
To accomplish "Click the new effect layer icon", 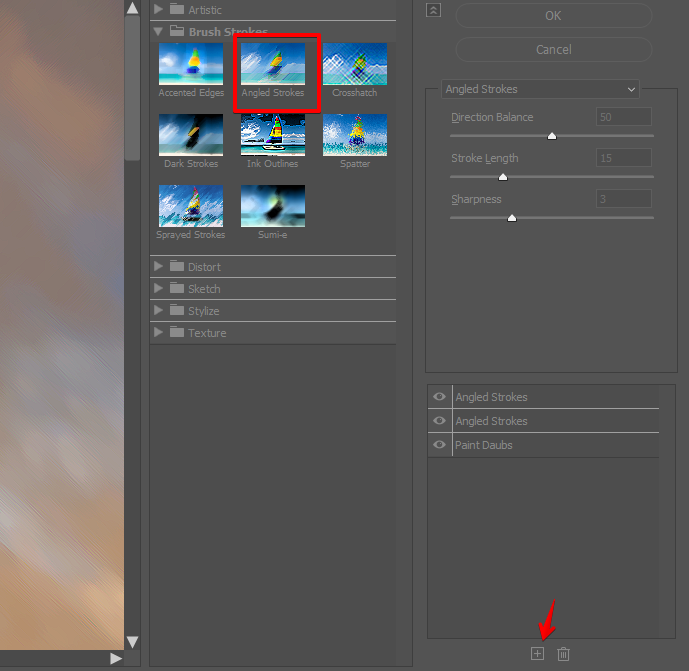I will point(537,653).
